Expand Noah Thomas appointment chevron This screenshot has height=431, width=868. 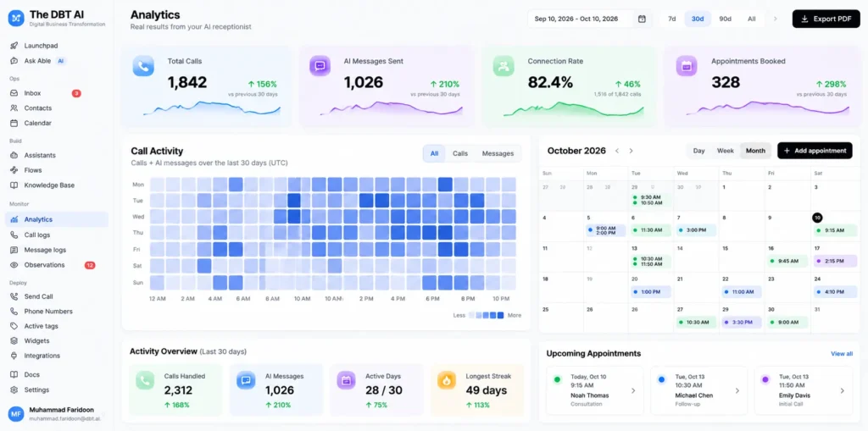click(x=633, y=390)
